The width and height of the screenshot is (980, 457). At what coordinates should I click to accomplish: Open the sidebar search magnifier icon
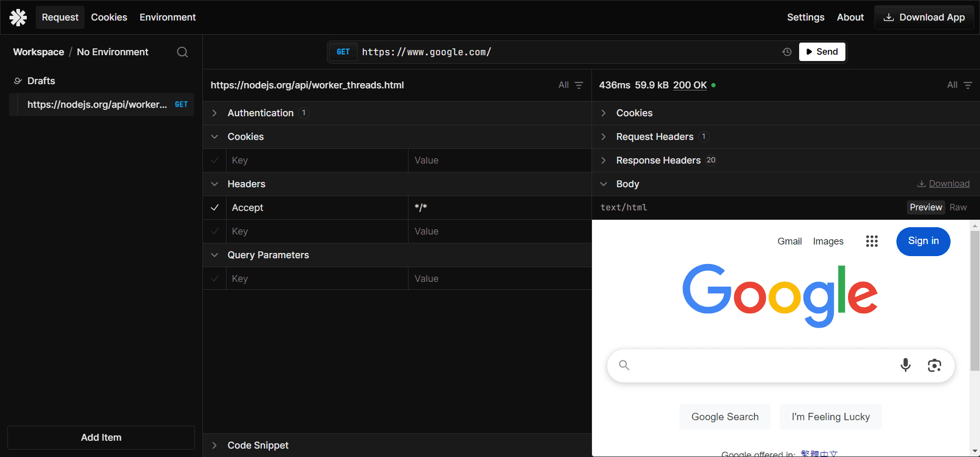(182, 52)
